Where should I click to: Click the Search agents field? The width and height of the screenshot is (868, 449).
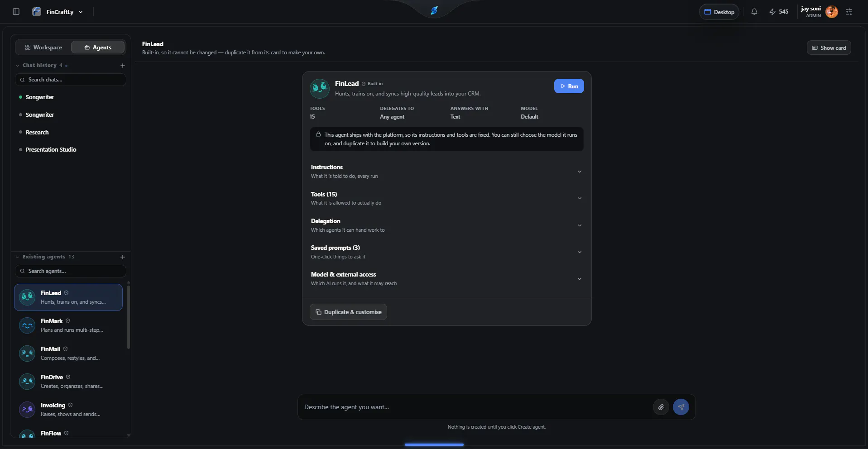coord(71,271)
